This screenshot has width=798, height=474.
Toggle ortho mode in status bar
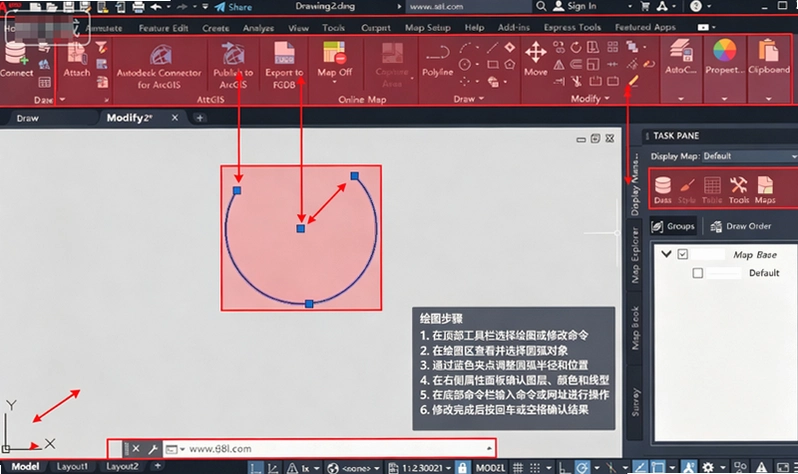(x=564, y=467)
